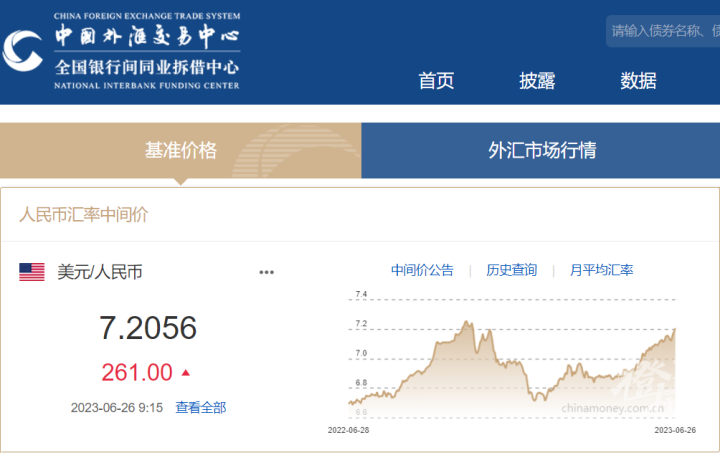Image resolution: width=720 pixels, height=453 pixels.
Task: Focus the bond name search box
Action: click(664, 30)
